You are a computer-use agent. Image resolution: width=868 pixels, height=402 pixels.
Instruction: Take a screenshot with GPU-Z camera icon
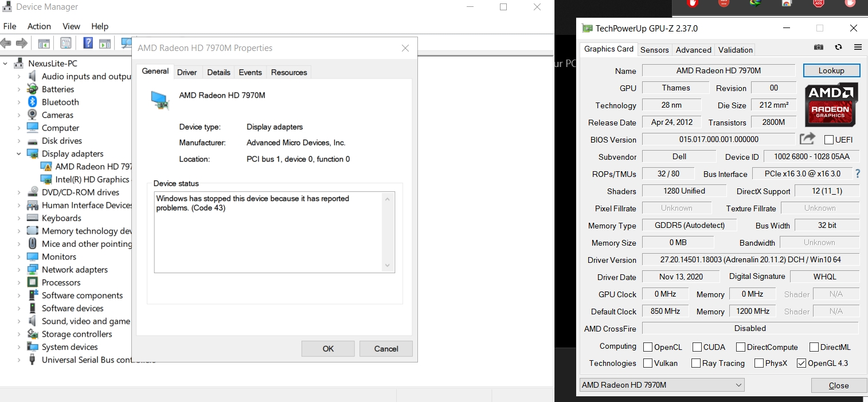click(819, 47)
